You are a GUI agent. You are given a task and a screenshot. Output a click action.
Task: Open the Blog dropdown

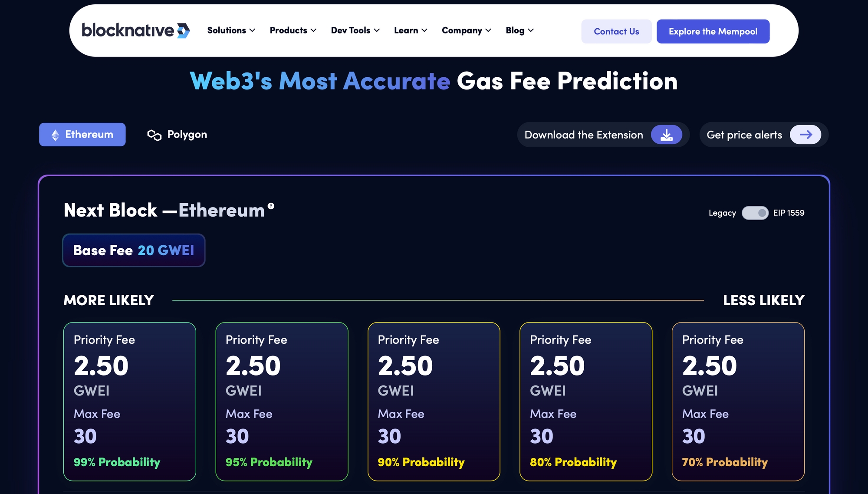[x=519, y=30]
